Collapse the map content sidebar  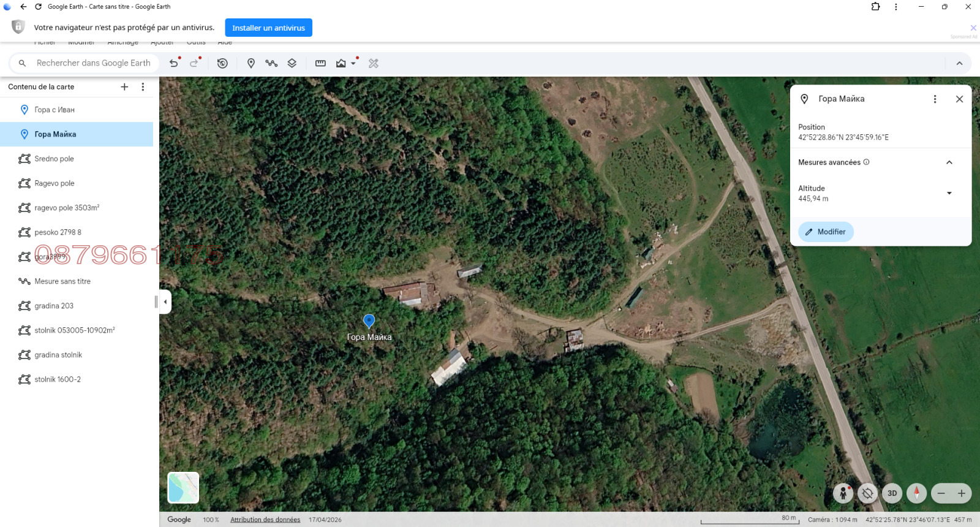click(x=165, y=301)
